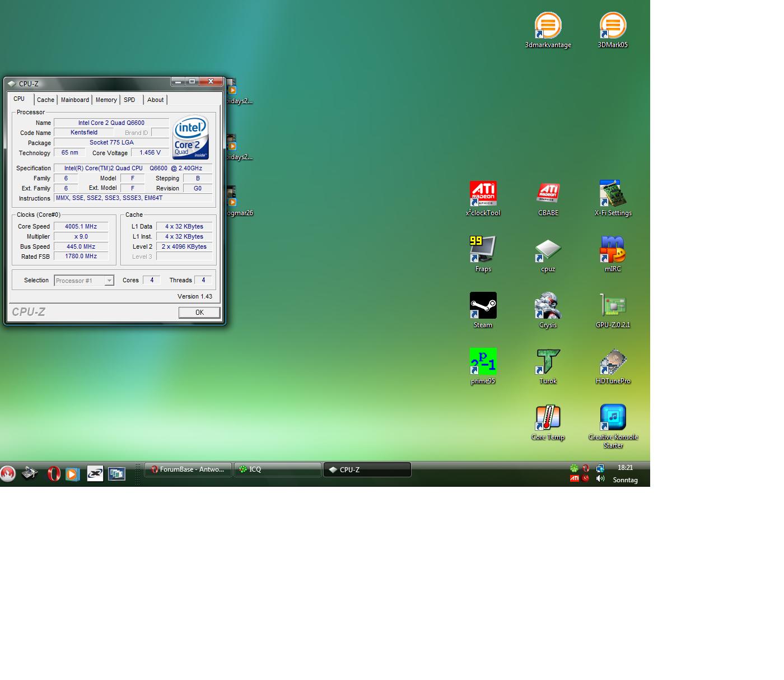The height and width of the screenshot is (680, 784).
Task: Click the X-Fi quick launch icon
Action: (x=95, y=474)
